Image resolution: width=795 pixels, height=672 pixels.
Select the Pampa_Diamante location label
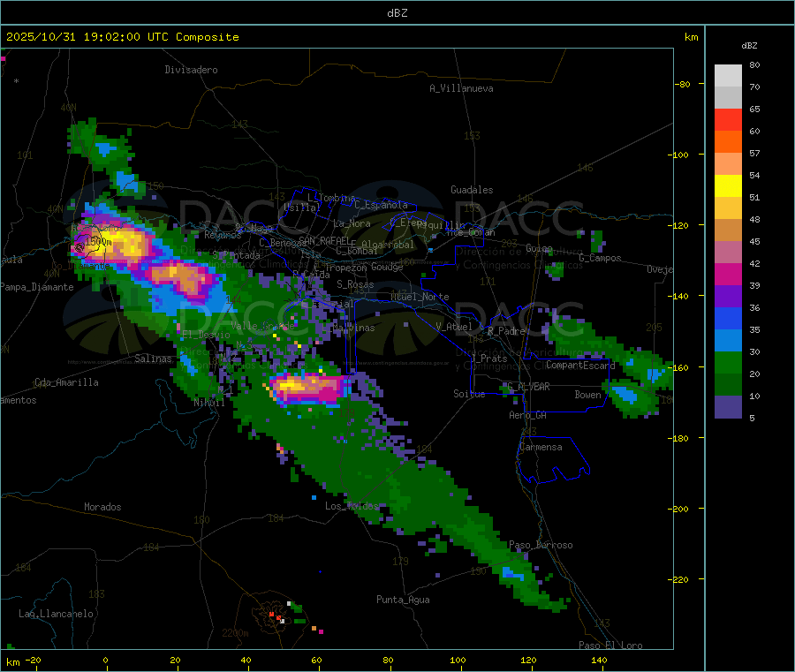pyautogui.click(x=36, y=287)
